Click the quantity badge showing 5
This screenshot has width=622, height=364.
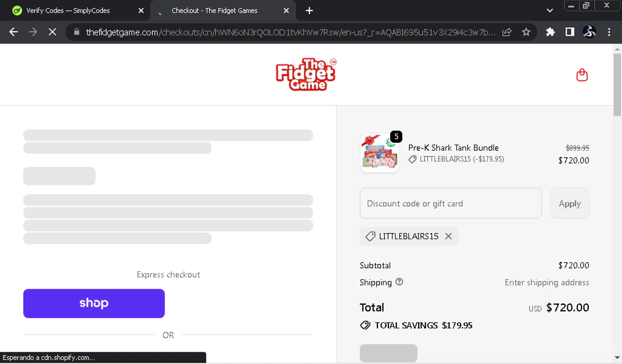(396, 137)
